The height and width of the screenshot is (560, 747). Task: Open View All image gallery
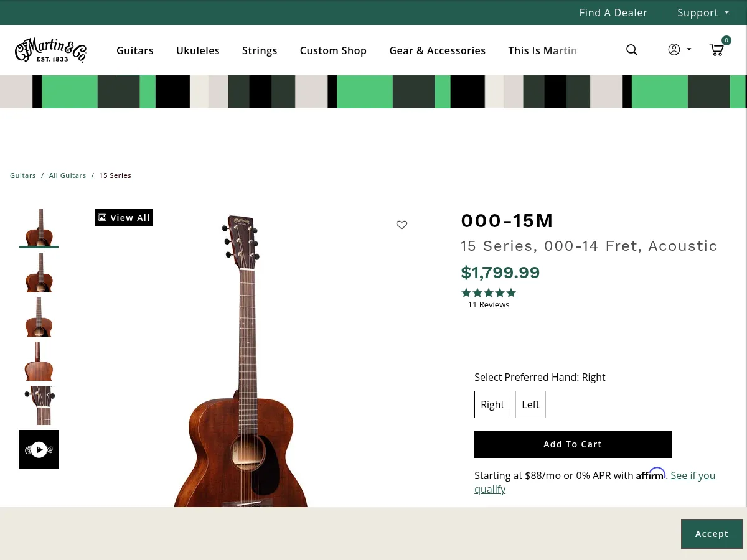tap(123, 217)
